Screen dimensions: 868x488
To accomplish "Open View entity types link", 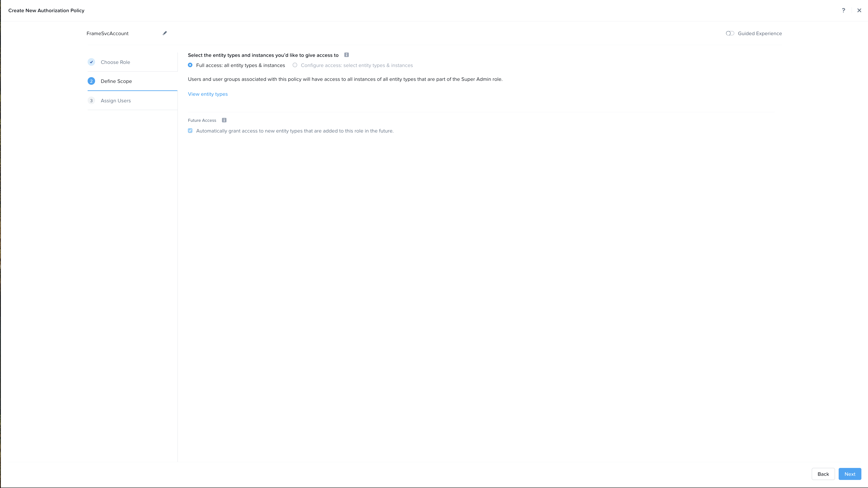I will tap(207, 94).
